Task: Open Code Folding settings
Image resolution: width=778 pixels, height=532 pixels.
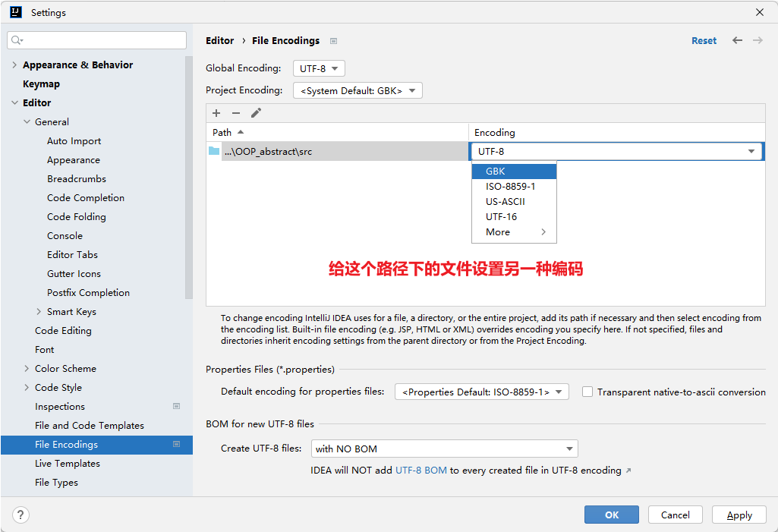Action: [x=77, y=217]
